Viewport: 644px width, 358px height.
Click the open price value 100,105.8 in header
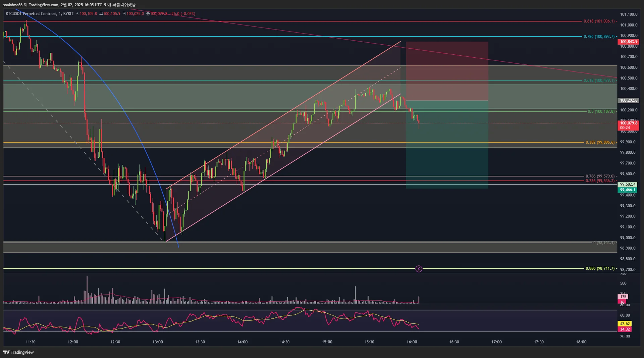click(88, 14)
